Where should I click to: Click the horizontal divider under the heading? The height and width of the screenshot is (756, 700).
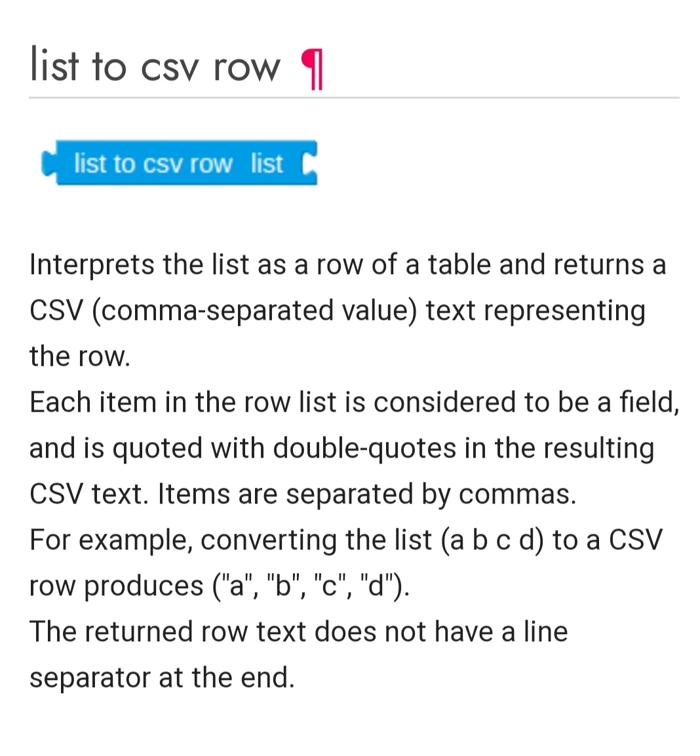pos(354,98)
